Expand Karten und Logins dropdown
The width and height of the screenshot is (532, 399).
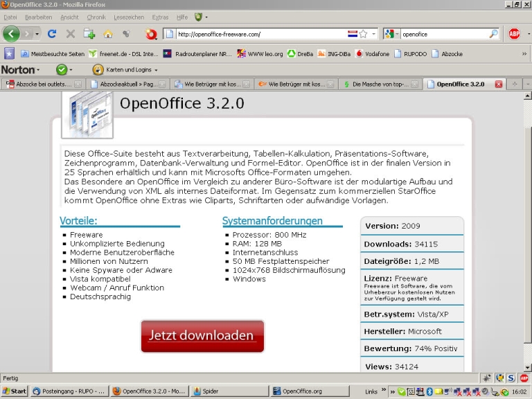click(x=126, y=69)
